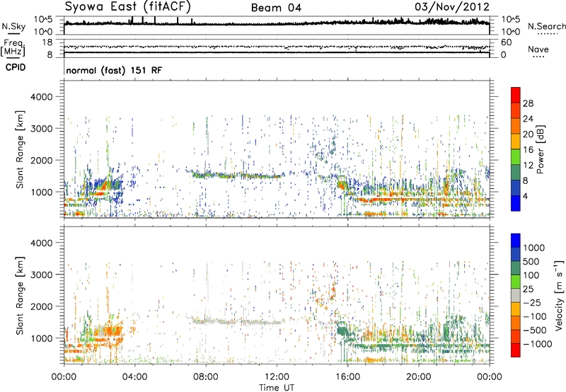The width and height of the screenshot is (566, 392).
Task: Click the '20:00' time axis label
Action: click(418, 377)
